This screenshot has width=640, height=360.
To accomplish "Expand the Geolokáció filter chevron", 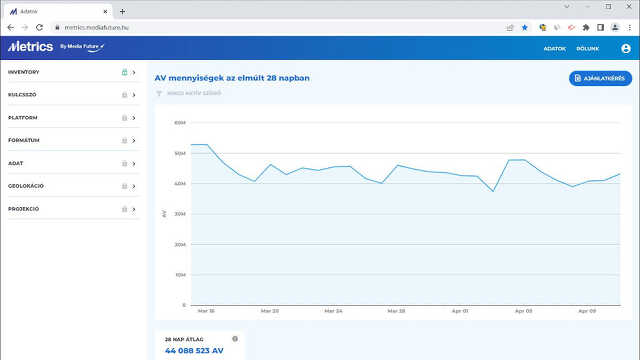I will click(x=134, y=186).
